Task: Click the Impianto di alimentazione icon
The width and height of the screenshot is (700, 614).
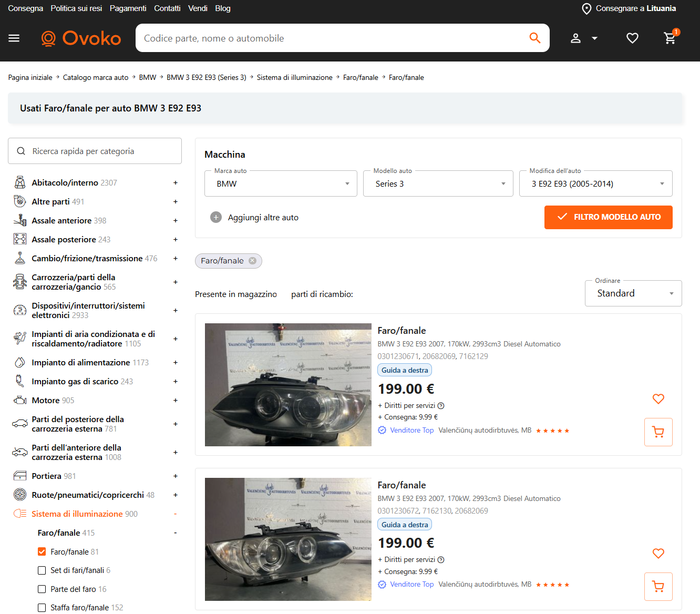Action: [20, 363]
